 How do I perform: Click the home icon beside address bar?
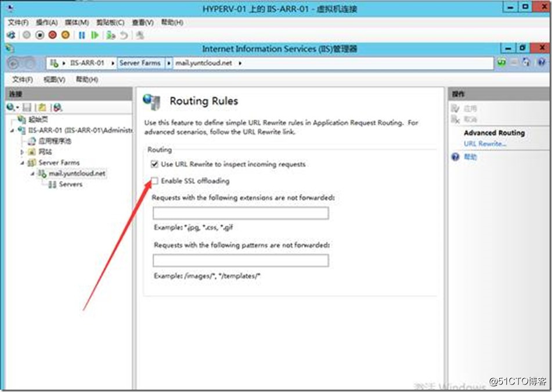526,63
